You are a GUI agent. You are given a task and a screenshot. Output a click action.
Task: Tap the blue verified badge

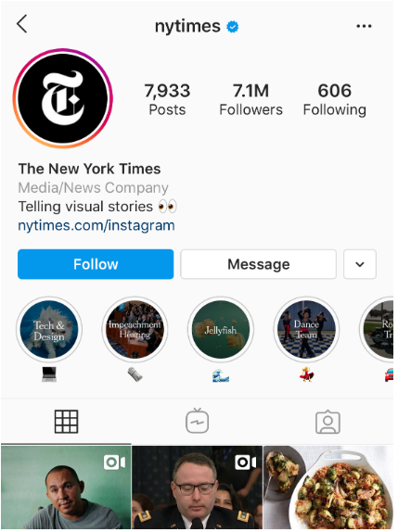233,27
